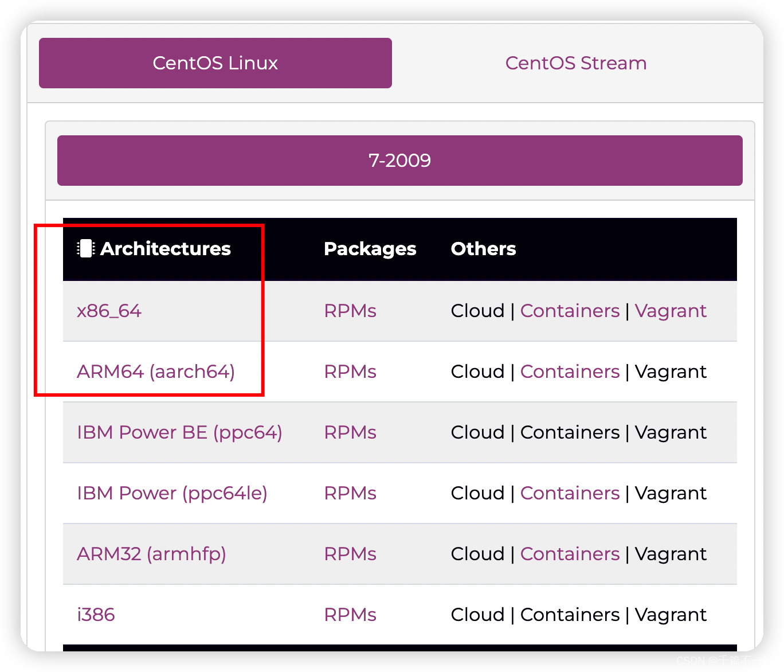Click Cloud text in ppc64 row
The width and height of the screenshot is (784, 672).
(x=477, y=432)
